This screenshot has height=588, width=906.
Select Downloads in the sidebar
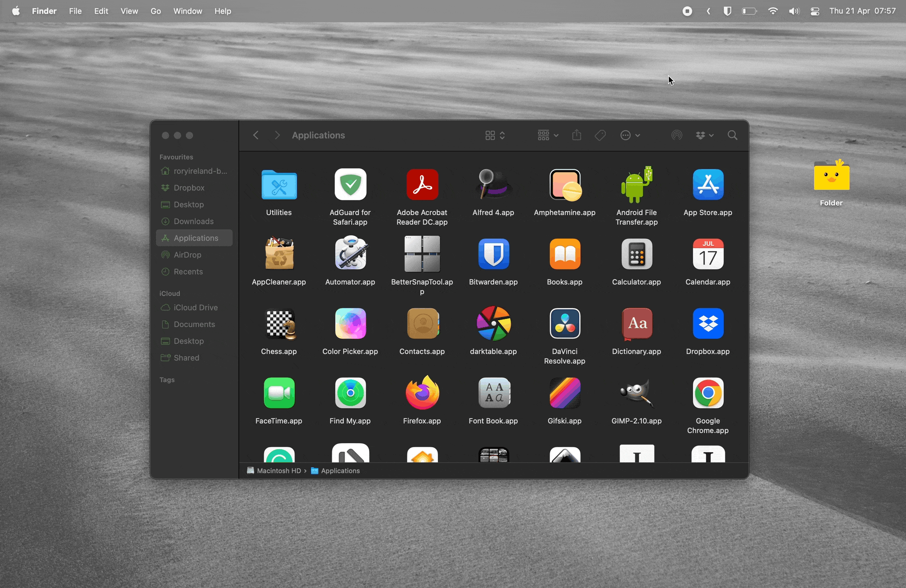pyautogui.click(x=193, y=221)
